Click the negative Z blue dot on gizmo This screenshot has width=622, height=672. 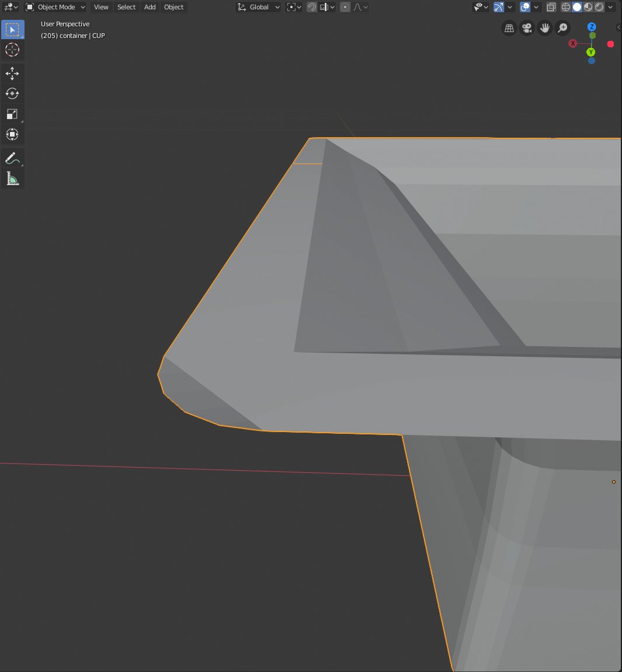pos(592,61)
